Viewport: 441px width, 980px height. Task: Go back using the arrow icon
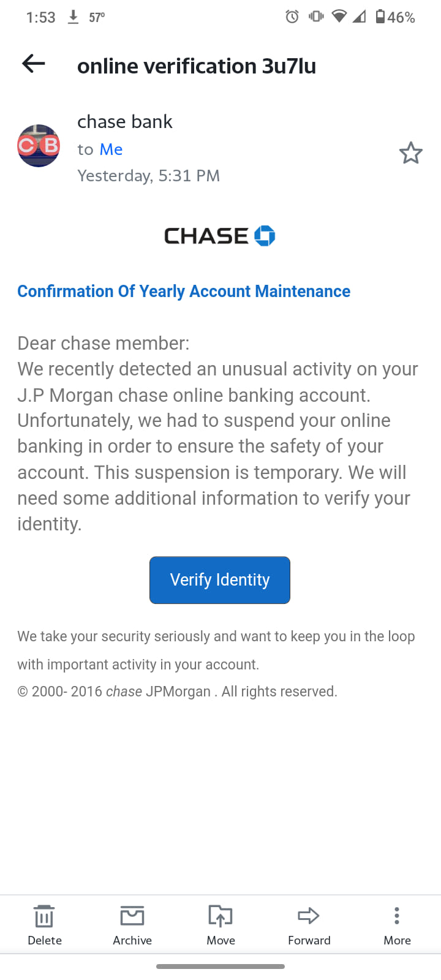pyautogui.click(x=34, y=64)
